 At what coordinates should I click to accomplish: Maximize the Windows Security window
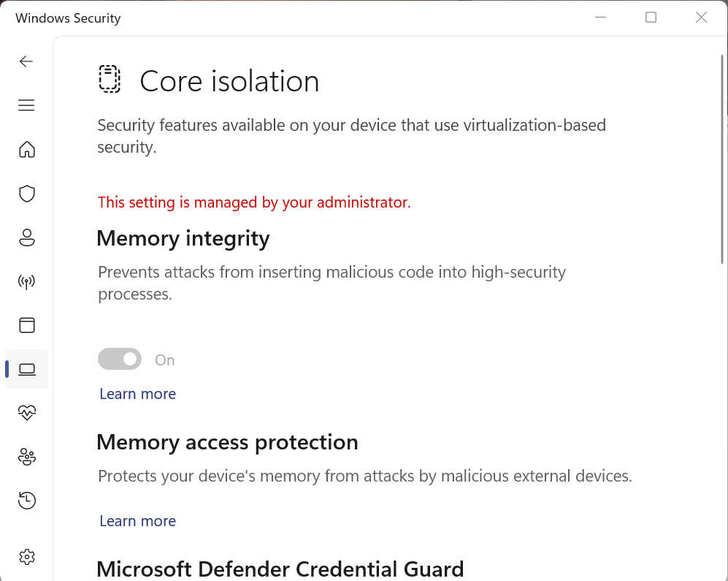[x=651, y=18]
